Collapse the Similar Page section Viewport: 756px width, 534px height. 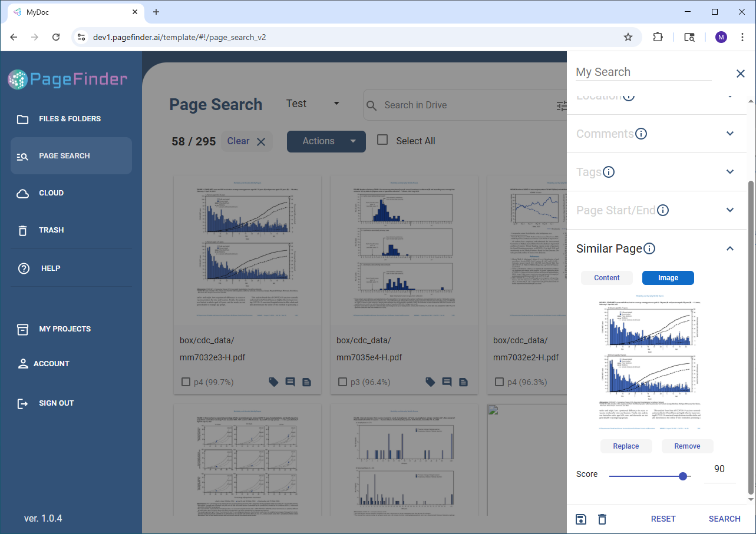pyautogui.click(x=730, y=248)
